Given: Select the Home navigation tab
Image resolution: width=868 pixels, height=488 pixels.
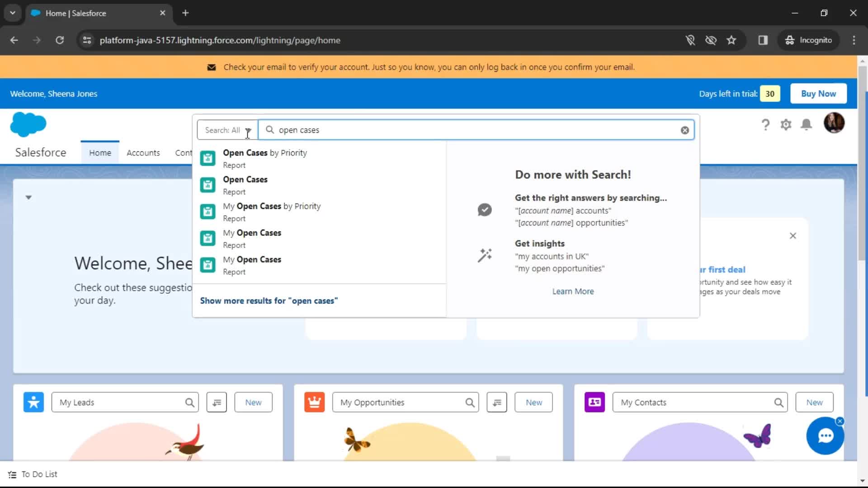Looking at the screenshot, I should coord(100,153).
